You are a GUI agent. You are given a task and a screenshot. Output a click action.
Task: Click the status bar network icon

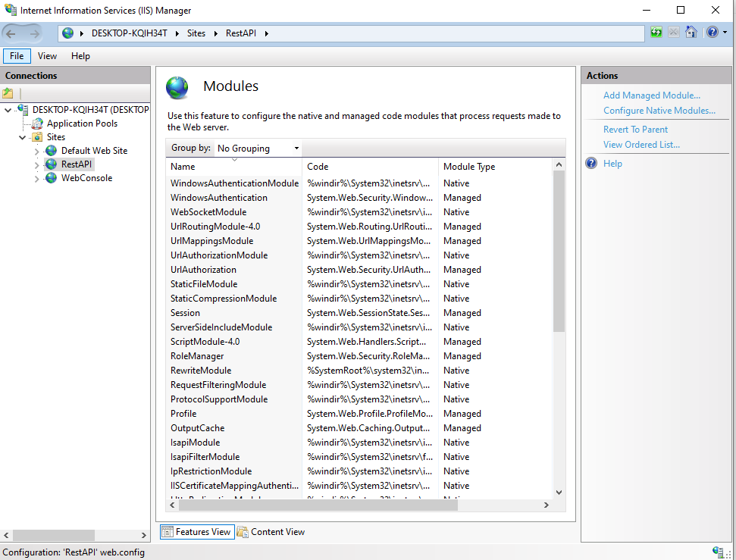[x=718, y=552]
